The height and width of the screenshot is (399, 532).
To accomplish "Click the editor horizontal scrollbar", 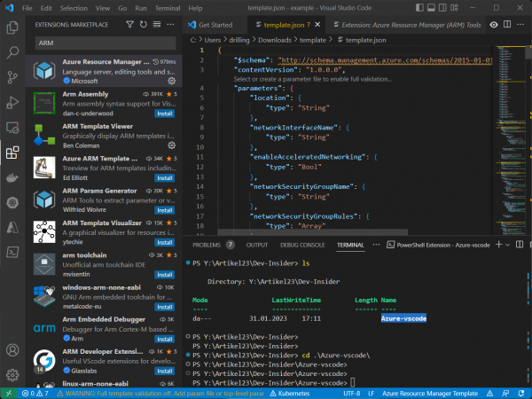I will click(313, 232).
